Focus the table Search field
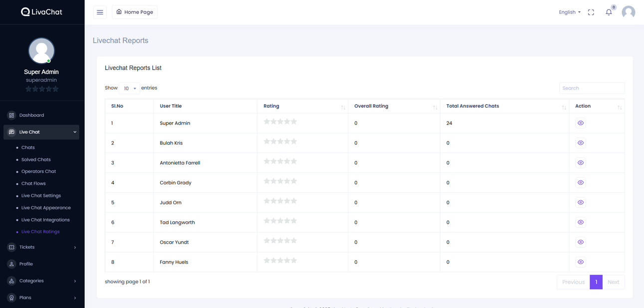 592,88
